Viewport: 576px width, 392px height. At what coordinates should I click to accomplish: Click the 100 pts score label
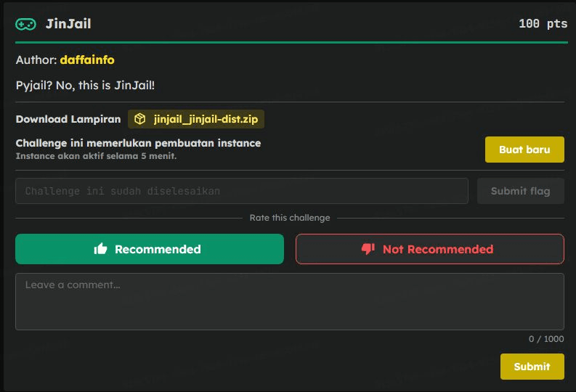point(543,24)
